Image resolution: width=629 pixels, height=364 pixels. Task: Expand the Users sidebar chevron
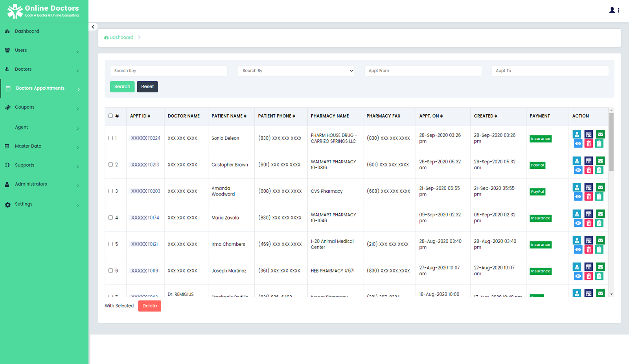click(78, 51)
